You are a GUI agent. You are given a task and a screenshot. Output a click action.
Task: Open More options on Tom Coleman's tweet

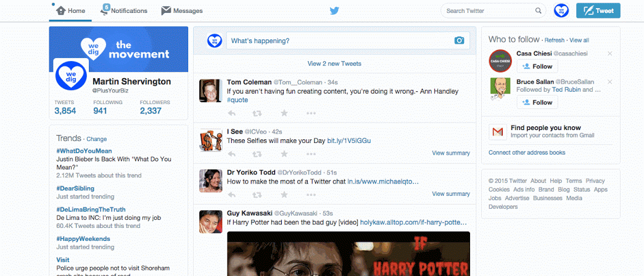311,113
